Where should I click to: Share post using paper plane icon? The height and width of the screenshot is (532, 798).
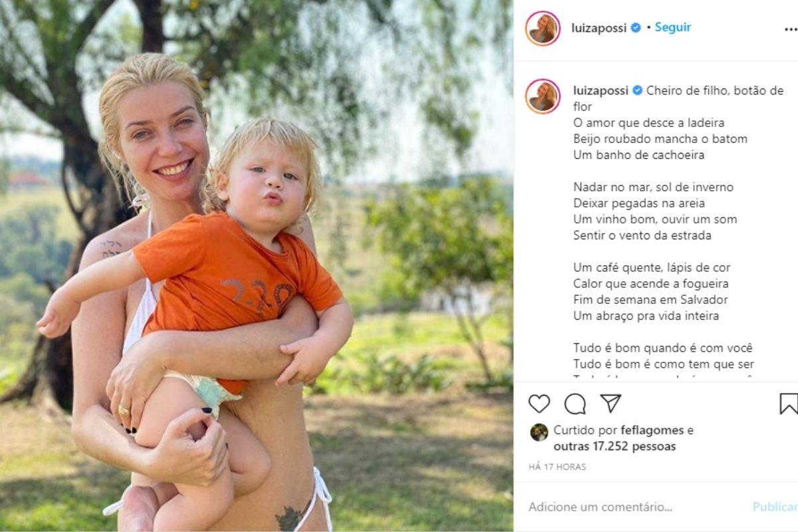(610, 403)
